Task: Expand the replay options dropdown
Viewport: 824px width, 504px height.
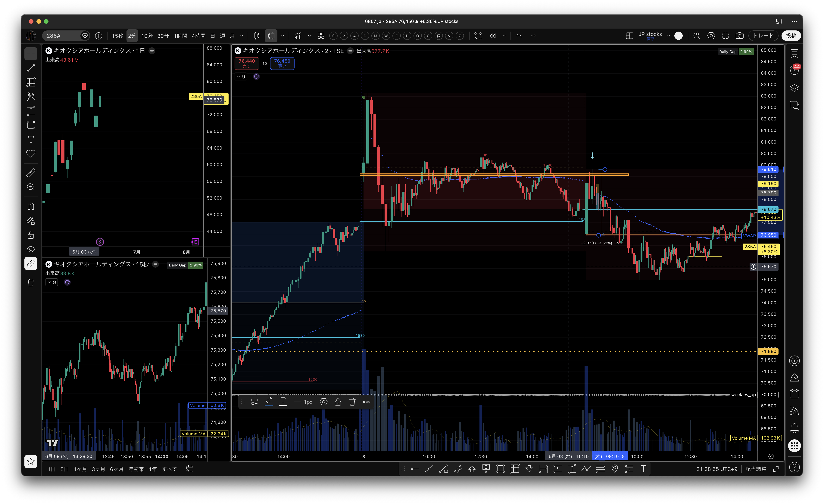Action: click(x=504, y=36)
